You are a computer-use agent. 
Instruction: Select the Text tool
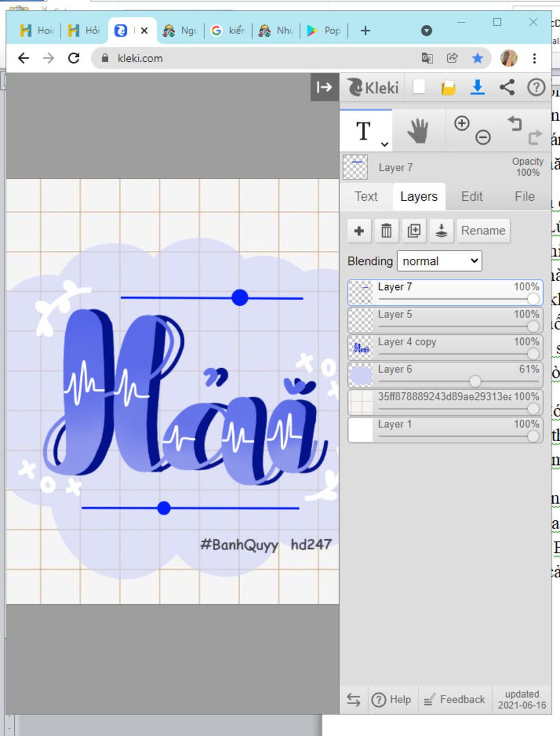pyautogui.click(x=364, y=131)
